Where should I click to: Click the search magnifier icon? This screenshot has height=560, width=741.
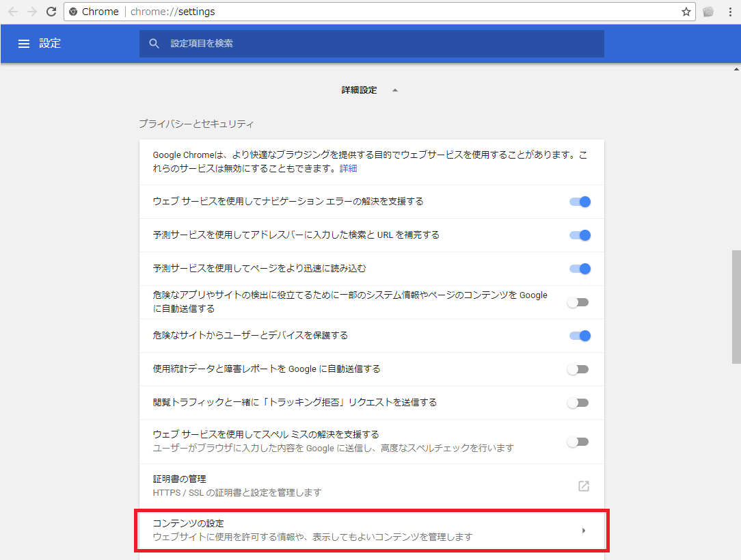(154, 44)
